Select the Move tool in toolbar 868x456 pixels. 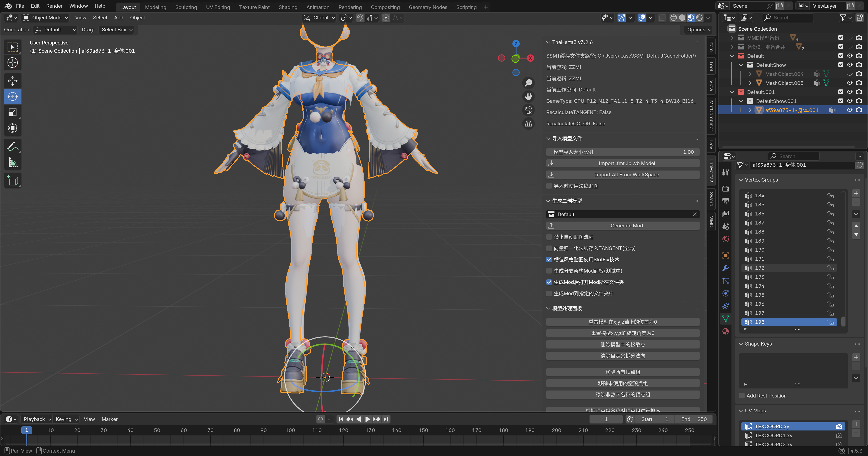coord(12,81)
